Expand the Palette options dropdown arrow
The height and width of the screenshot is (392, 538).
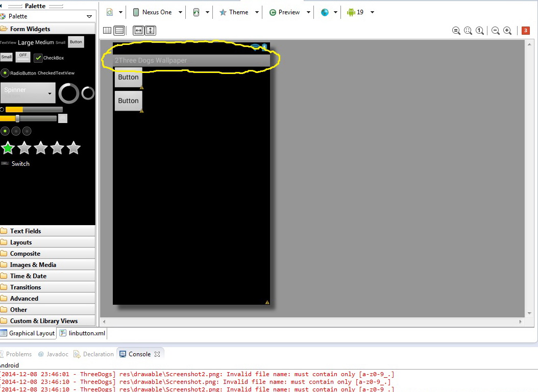pos(89,16)
